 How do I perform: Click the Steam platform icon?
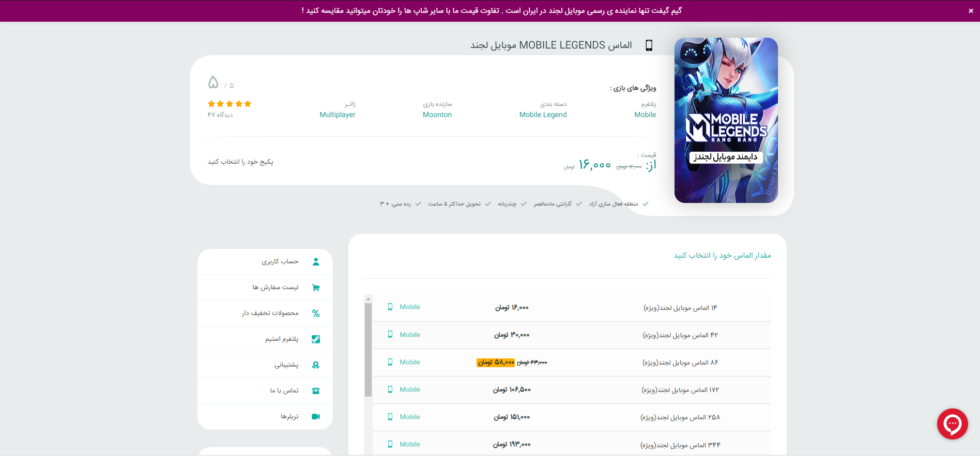click(x=316, y=339)
